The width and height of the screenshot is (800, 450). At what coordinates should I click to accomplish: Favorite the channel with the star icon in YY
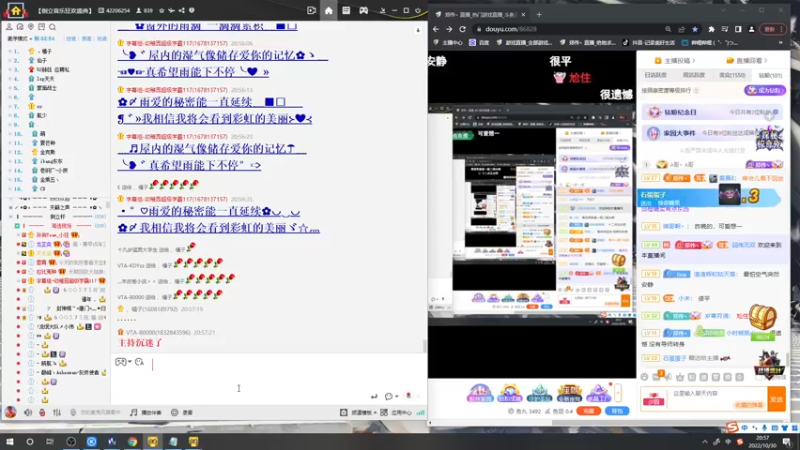point(162,10)
